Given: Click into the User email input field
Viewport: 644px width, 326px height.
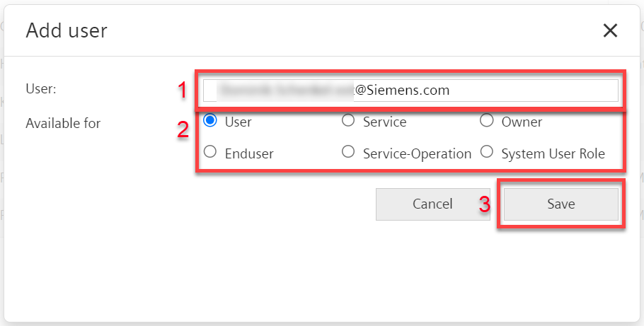Looking at the screenshot, I should [410, 91].
